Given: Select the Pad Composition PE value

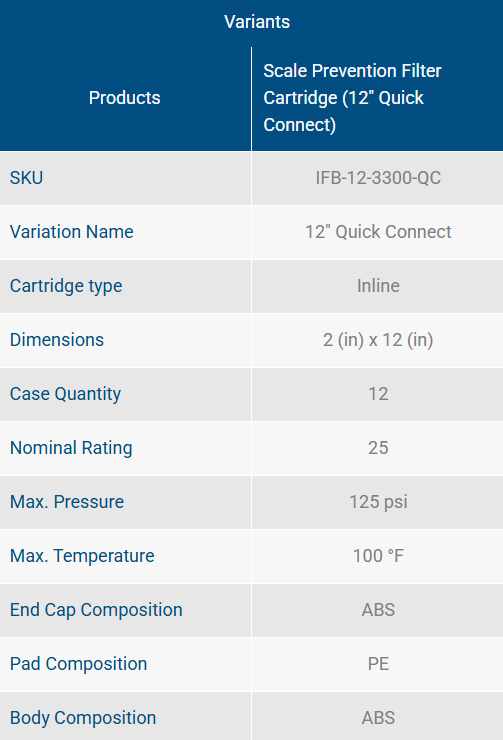Looking at the screenshot, I should [378, 664].
